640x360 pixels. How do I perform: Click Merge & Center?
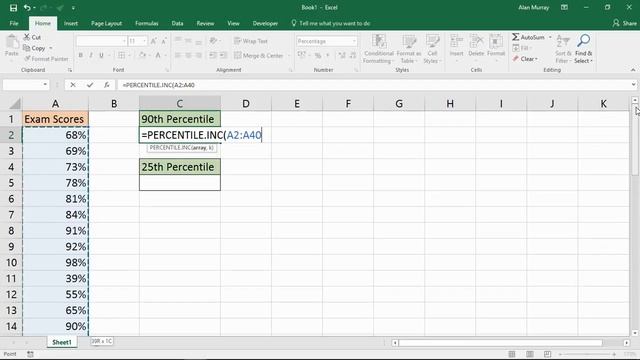tap(259, 55)
